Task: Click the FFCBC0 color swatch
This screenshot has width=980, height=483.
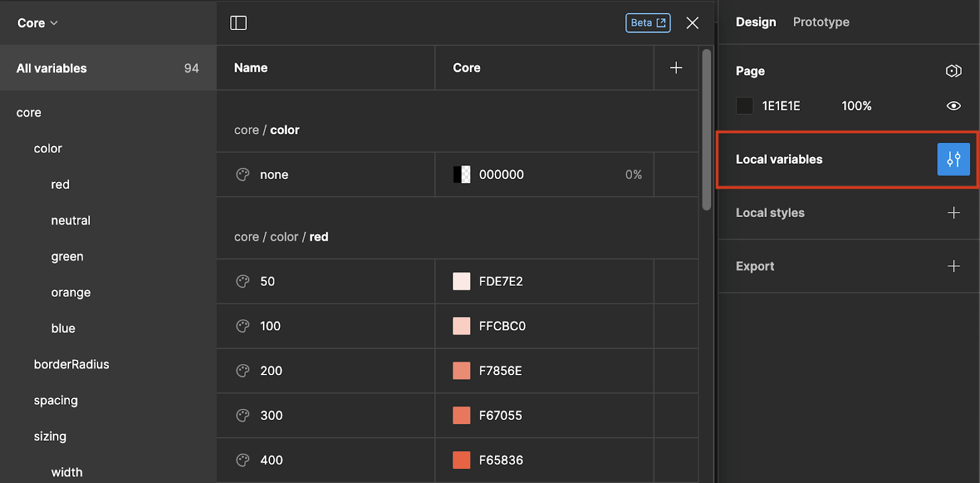Action: point(462,326)
